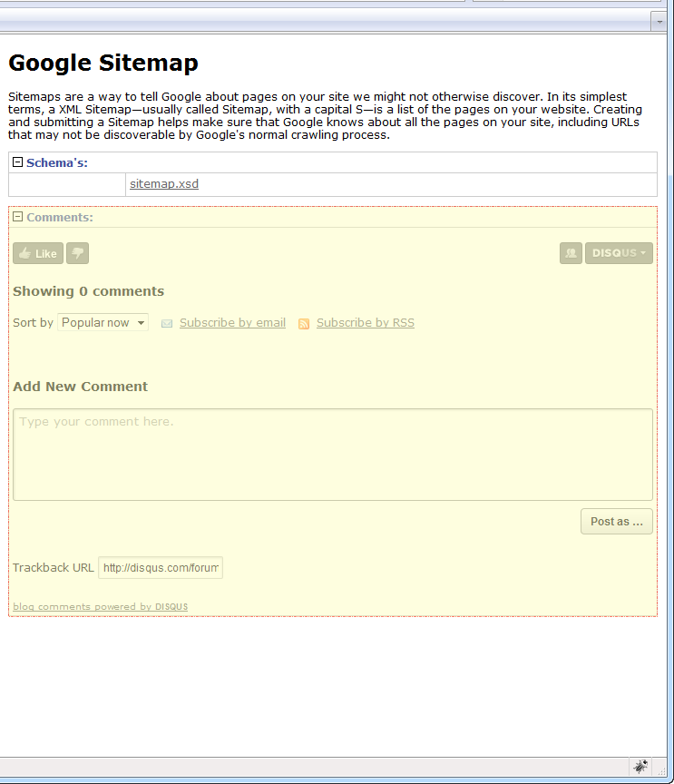Click the Trackback URL label

[x=54, y=567]
